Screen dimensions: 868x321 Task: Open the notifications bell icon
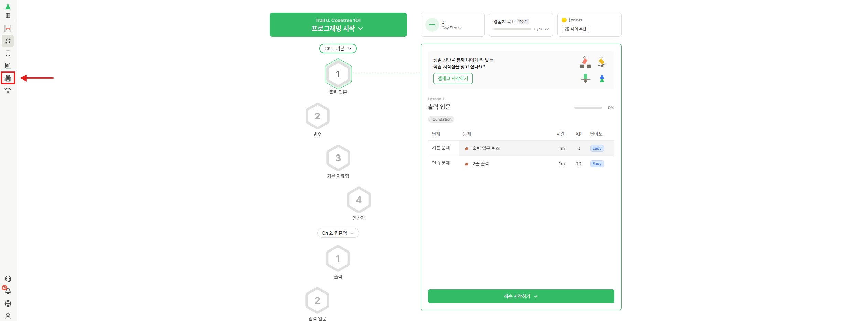8,291
